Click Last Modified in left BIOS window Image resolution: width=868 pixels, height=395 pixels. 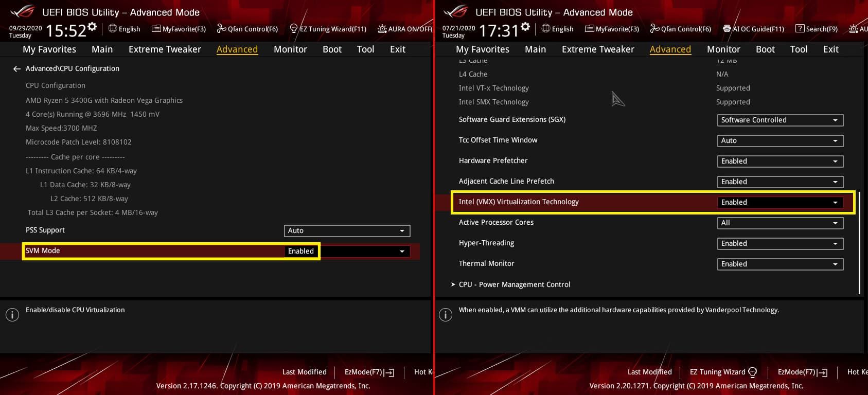coord(305,372)
